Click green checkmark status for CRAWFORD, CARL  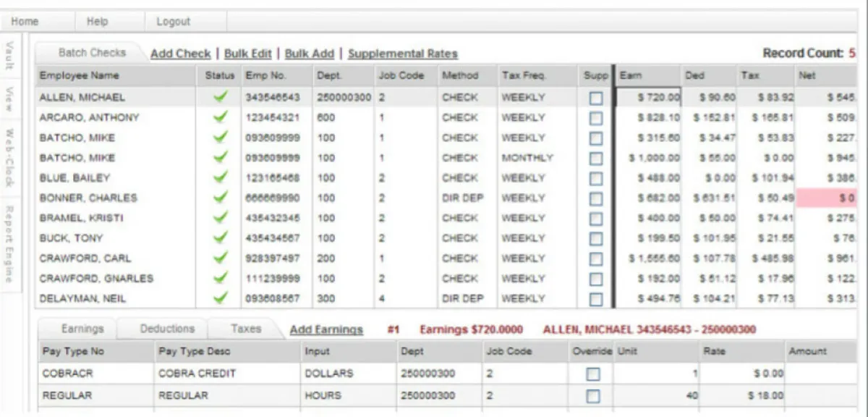[221, 258]
